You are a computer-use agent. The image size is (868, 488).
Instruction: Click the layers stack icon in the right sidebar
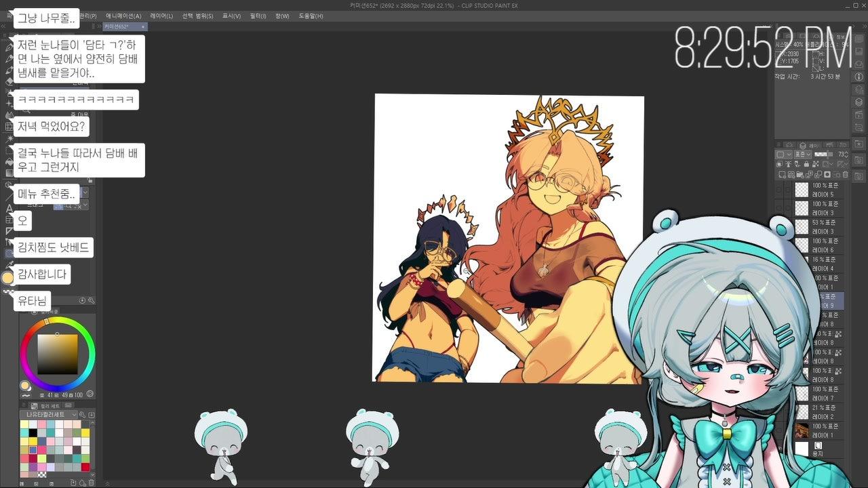859,102
